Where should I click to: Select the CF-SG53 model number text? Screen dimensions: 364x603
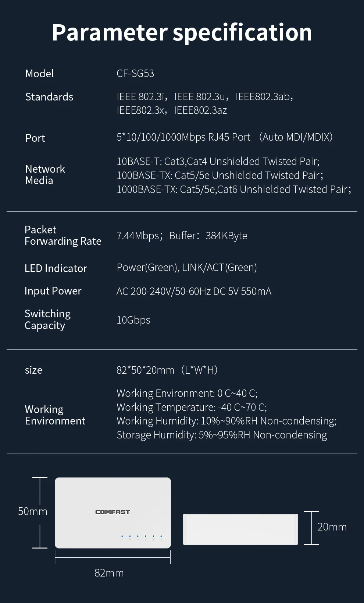(x=135, y=74)
